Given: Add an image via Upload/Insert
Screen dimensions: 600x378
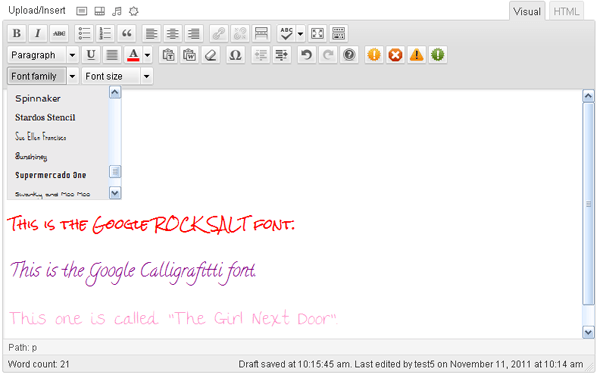Looking at the screenshot, I should click(82, 11).
